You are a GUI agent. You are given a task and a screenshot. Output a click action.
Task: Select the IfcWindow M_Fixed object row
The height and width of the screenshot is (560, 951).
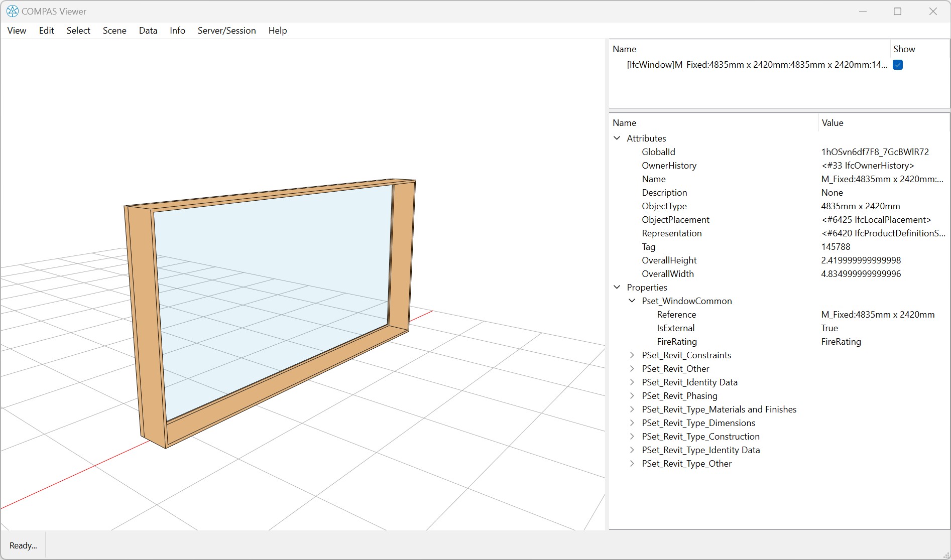[756, 65]
